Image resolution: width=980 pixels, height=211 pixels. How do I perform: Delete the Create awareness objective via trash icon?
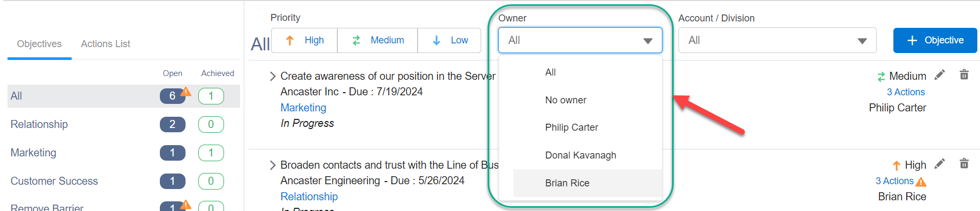[964, 74]
